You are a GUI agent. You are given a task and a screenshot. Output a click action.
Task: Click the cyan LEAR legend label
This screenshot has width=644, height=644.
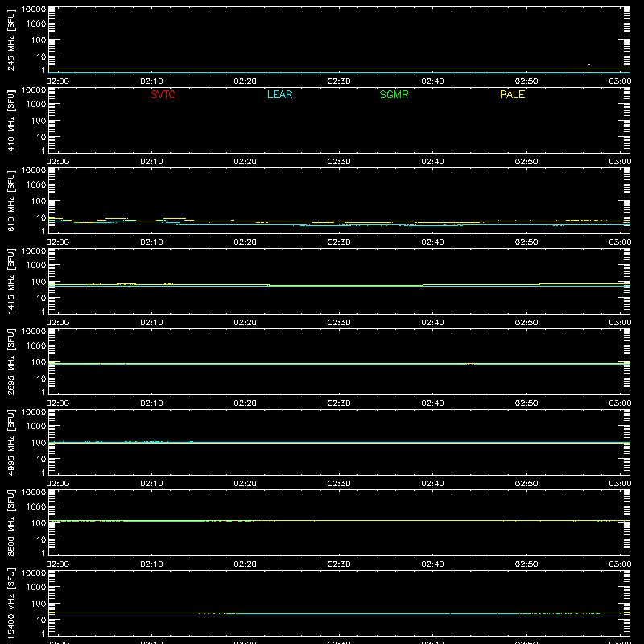click(x=279, y=94)
